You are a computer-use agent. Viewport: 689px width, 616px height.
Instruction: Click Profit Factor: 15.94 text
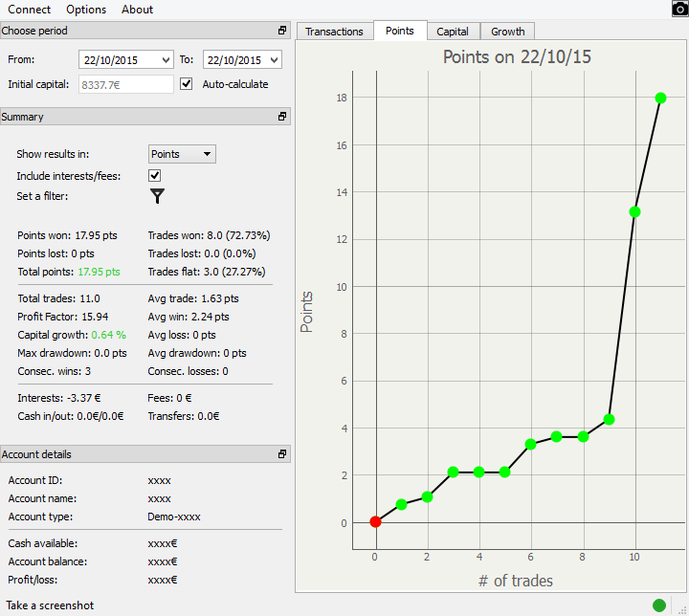click(x=63, y=317)
